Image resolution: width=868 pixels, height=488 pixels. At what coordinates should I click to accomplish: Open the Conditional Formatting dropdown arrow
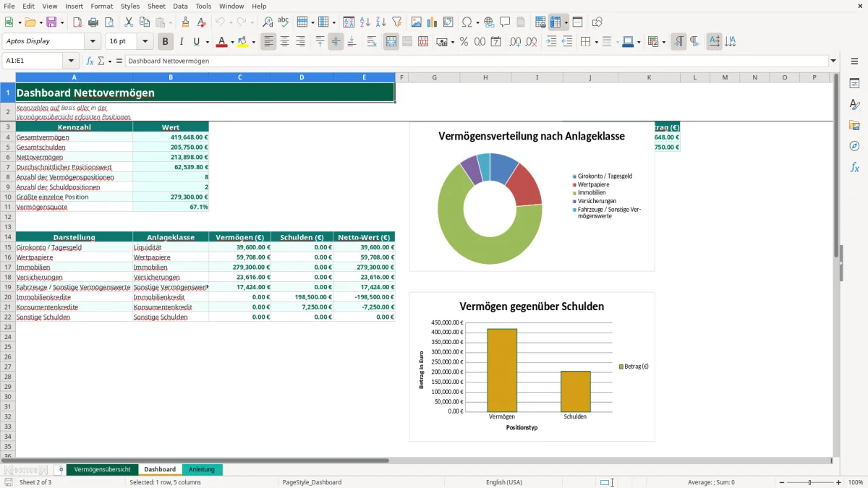[x=664, y=42]
